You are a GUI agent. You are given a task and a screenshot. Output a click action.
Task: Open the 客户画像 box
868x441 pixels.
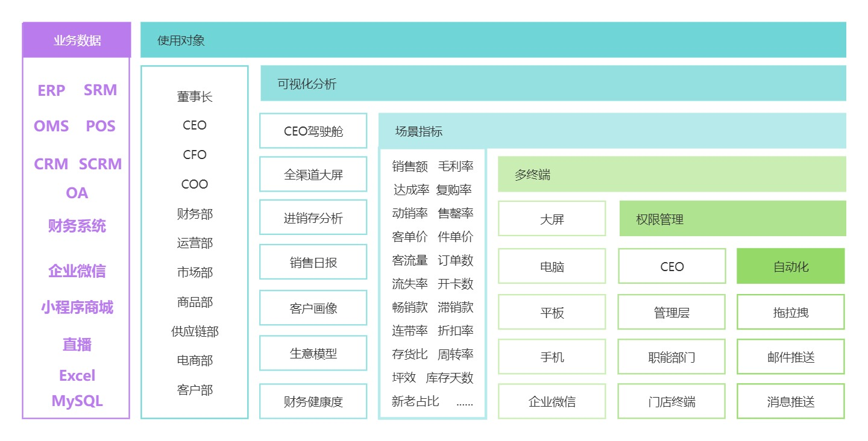click(x=313, y=308)
